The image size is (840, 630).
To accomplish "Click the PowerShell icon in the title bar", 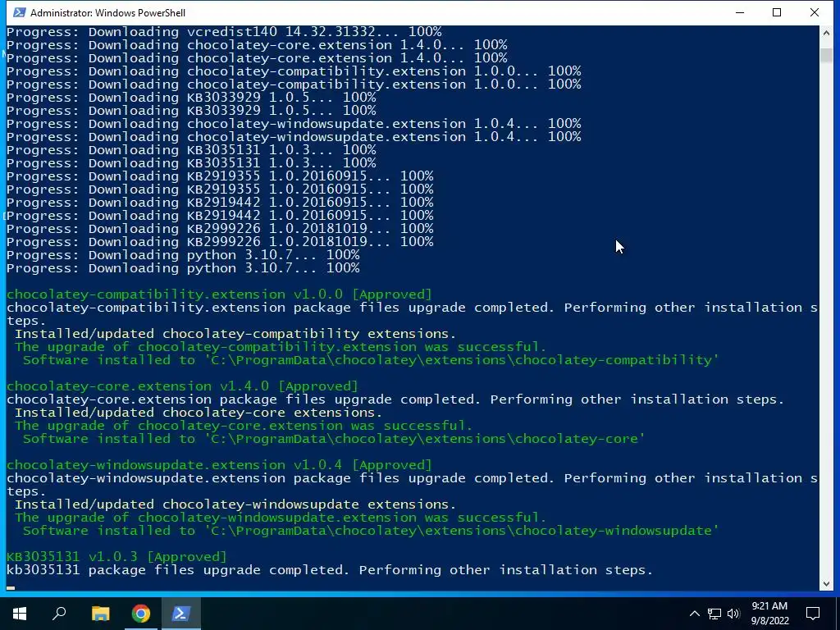I will (x=19, y=12).
